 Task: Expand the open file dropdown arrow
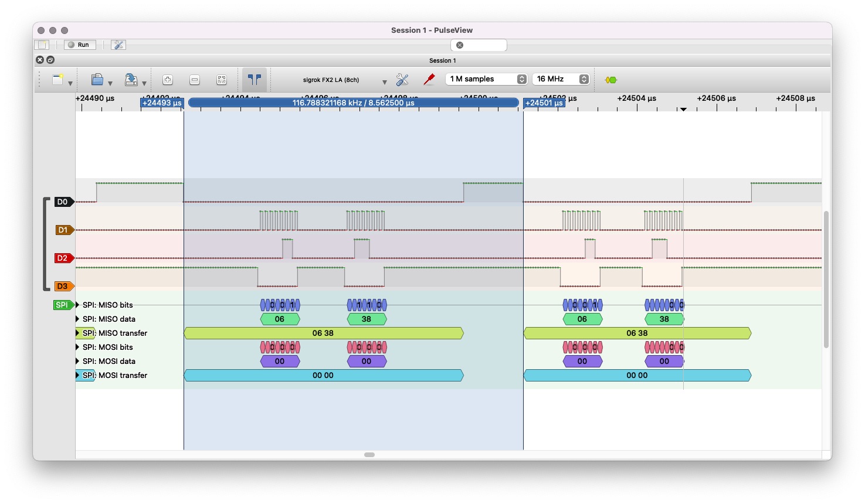[x=110, y=83]
